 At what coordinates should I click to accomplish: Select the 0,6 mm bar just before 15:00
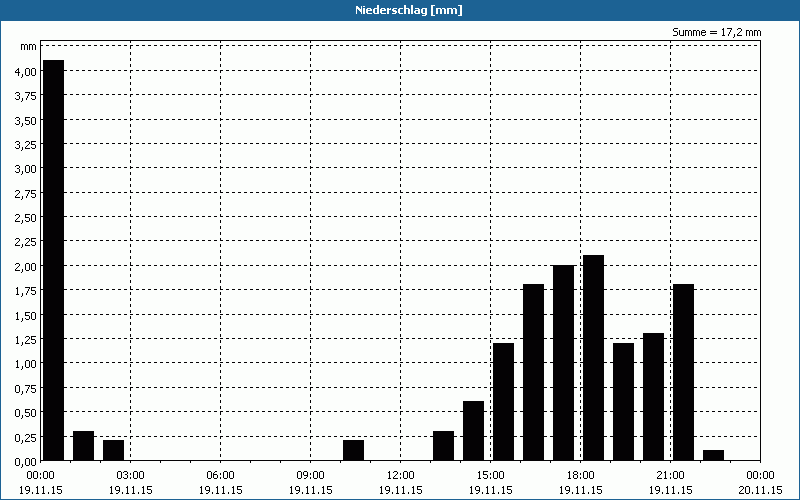[x=473, y=431]
